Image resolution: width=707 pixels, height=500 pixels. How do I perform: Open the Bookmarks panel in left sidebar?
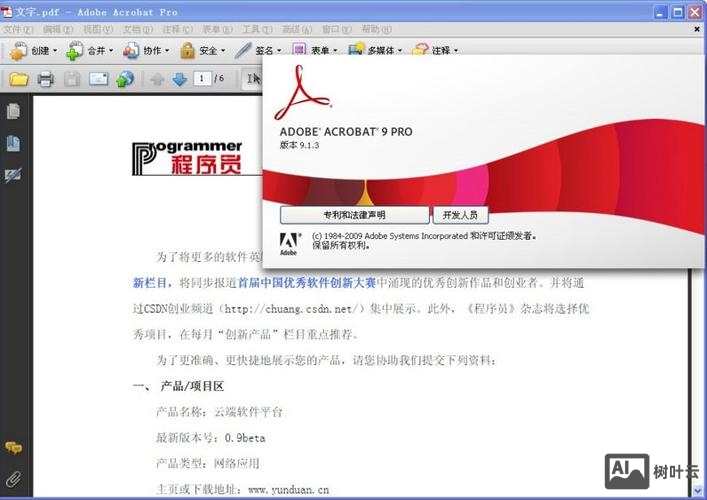pos(13,143)
